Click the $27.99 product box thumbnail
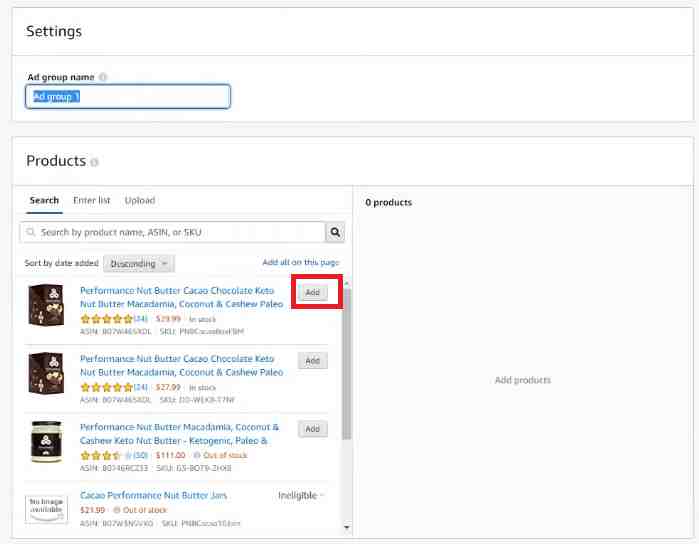The image size is (699, 544). coord(46,373)
